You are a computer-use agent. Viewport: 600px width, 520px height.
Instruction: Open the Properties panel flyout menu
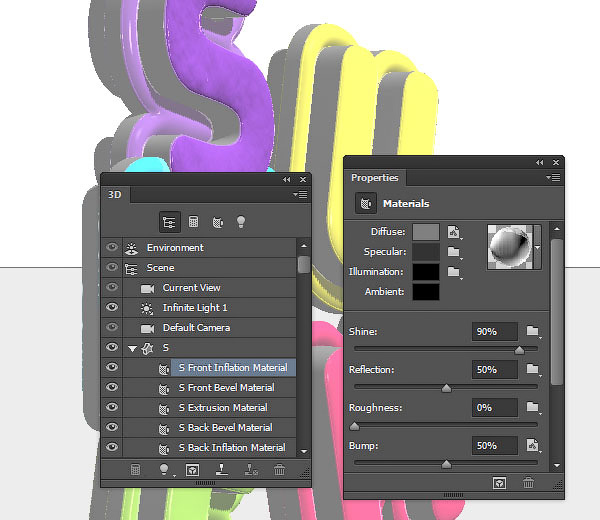[x=553, y=178]
